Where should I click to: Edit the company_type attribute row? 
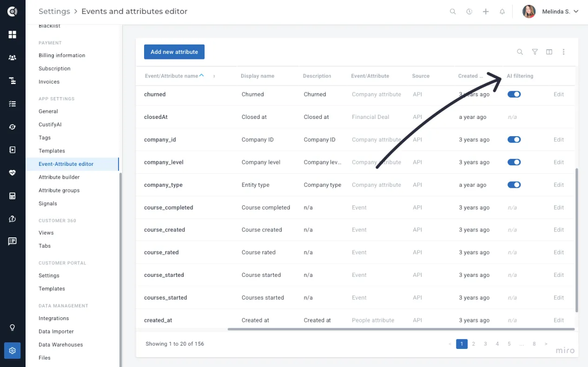pyautogui.click(x=559, y=185)
